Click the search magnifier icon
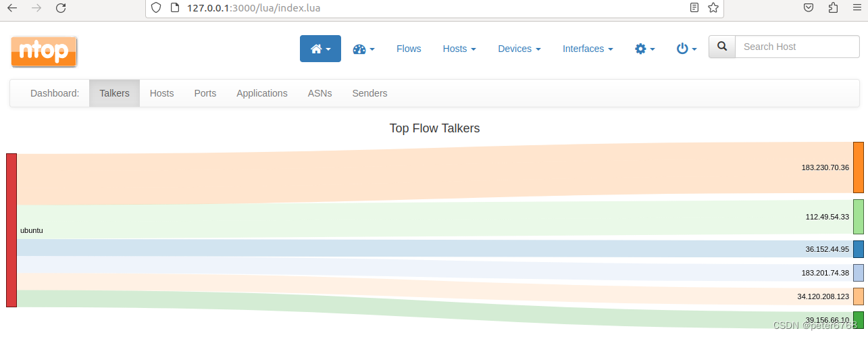868x337 pixels. 722,47
